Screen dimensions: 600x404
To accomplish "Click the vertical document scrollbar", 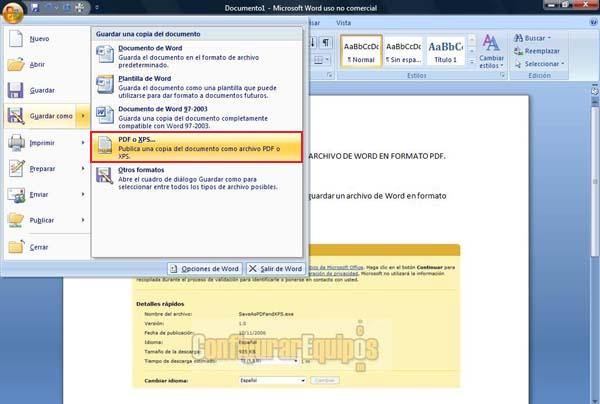I will click(x=595, y=180).
